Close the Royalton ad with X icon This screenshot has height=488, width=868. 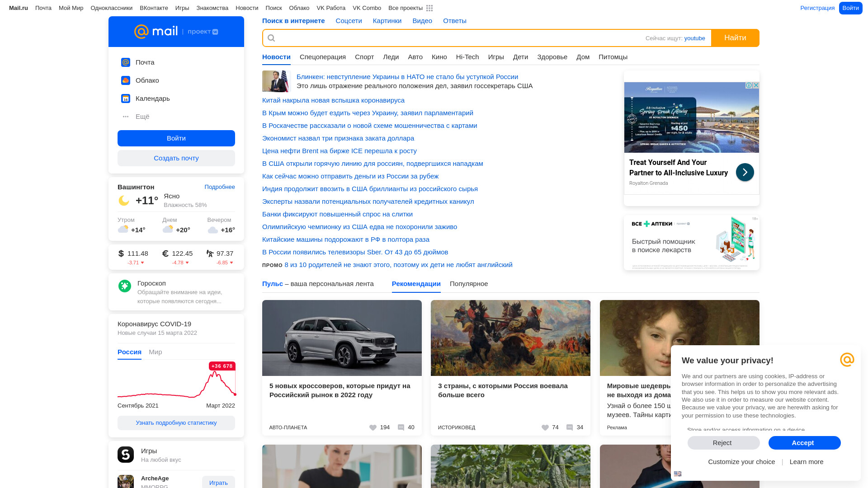(756, 85)
